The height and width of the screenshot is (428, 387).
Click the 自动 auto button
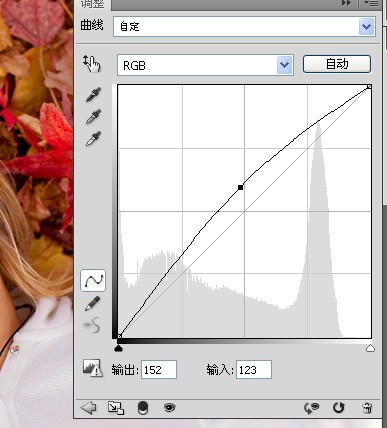(x=337, y=64)
